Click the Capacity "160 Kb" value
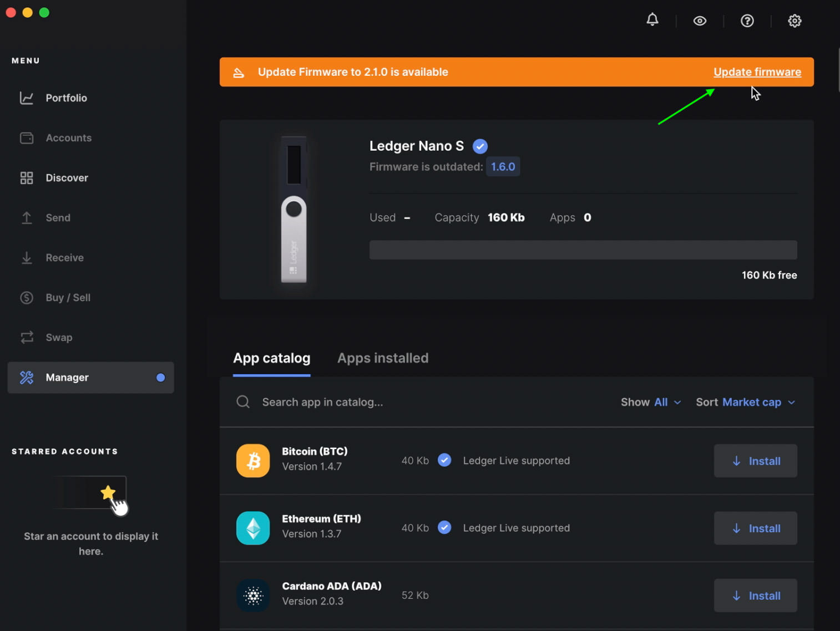The image size is (840, 631). [x=506, y=217]
